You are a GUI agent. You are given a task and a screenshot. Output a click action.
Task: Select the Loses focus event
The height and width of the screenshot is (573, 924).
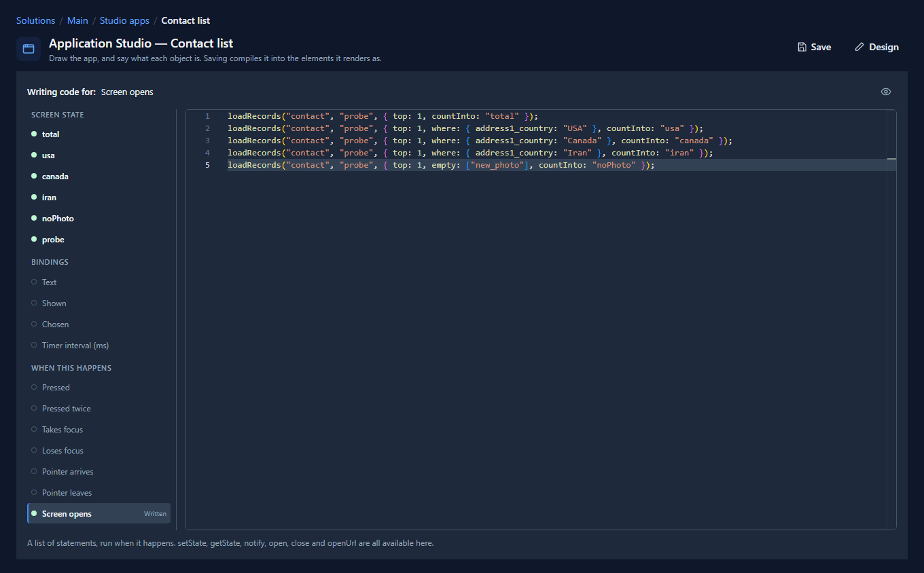point(99,451)
